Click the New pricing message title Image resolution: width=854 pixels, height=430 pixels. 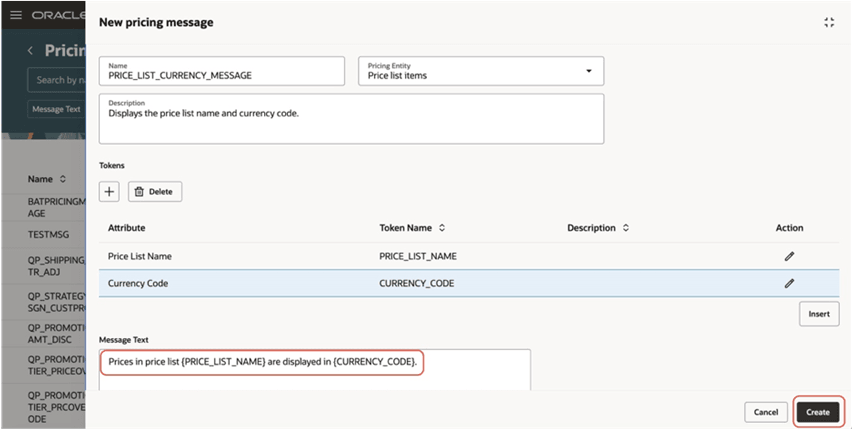click(156, 22)
